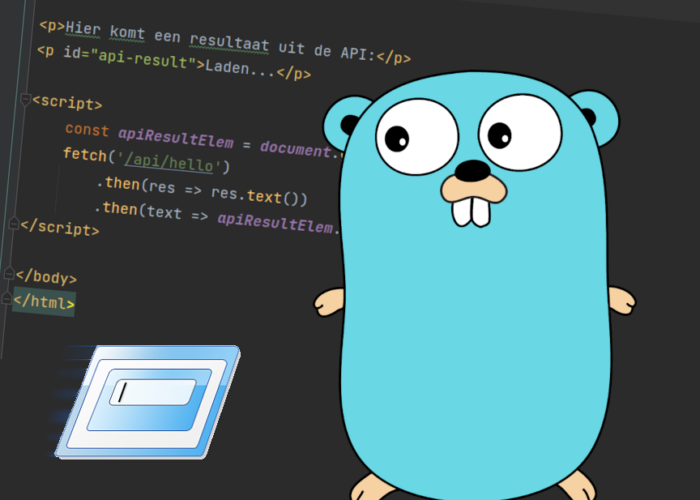Collapse the opening script tag fold marker
The width and height of the screenshot is (700, 500).
pos(26,99)
